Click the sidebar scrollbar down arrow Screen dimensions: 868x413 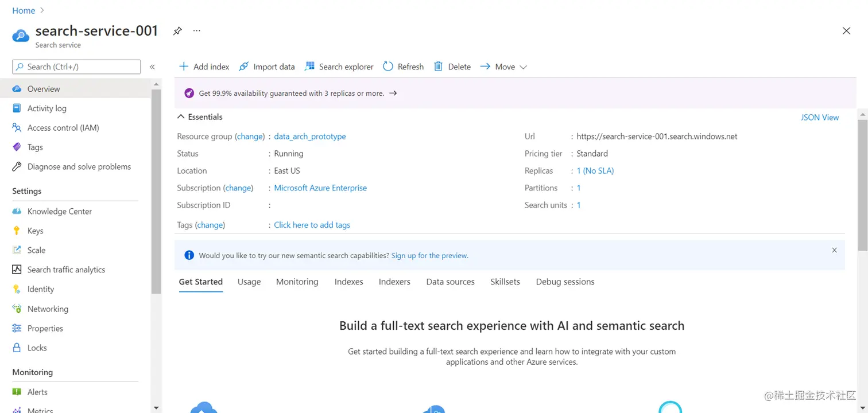click(x=156, y=407)
